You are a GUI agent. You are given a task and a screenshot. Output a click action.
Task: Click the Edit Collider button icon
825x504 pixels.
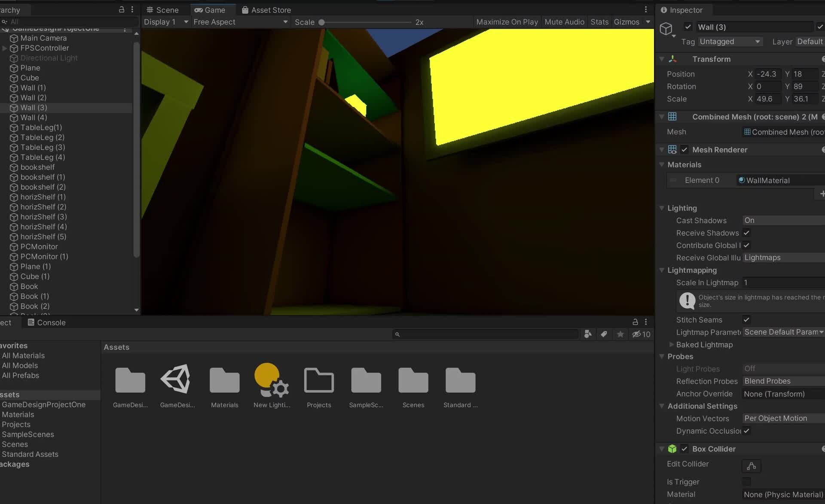[751, 466]
